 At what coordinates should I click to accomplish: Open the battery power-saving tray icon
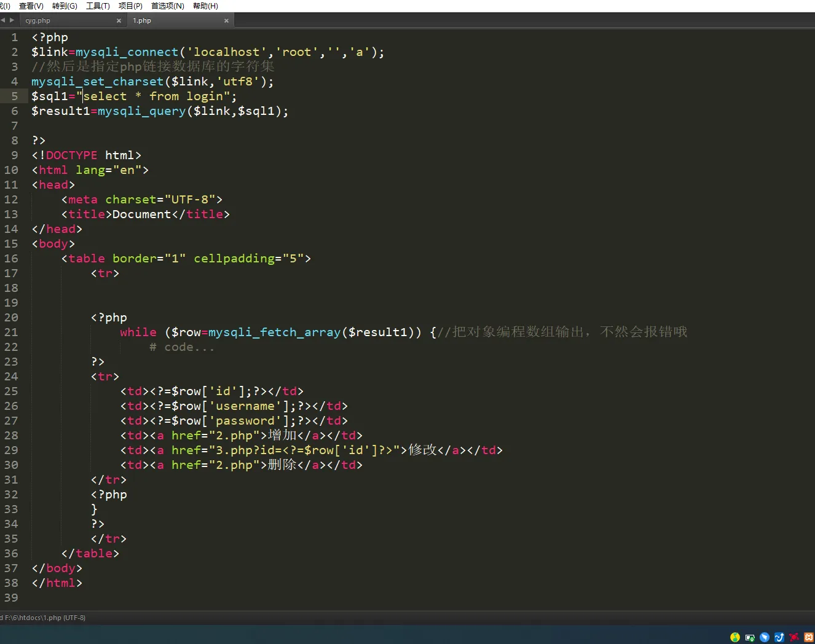pos(750,637)
